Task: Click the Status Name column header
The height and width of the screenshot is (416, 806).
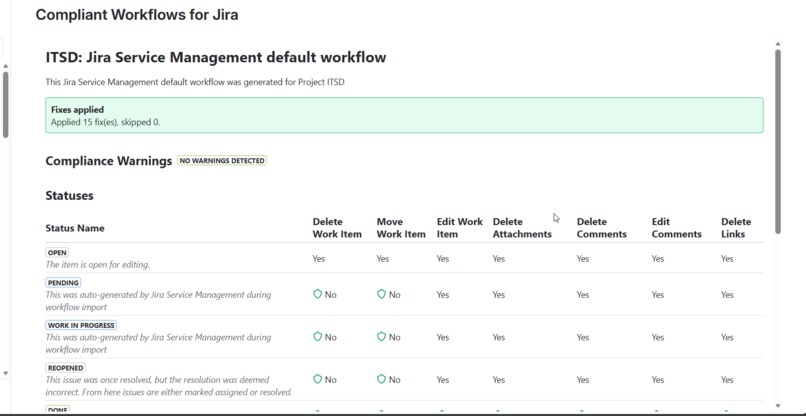Action: click(75, 228)
